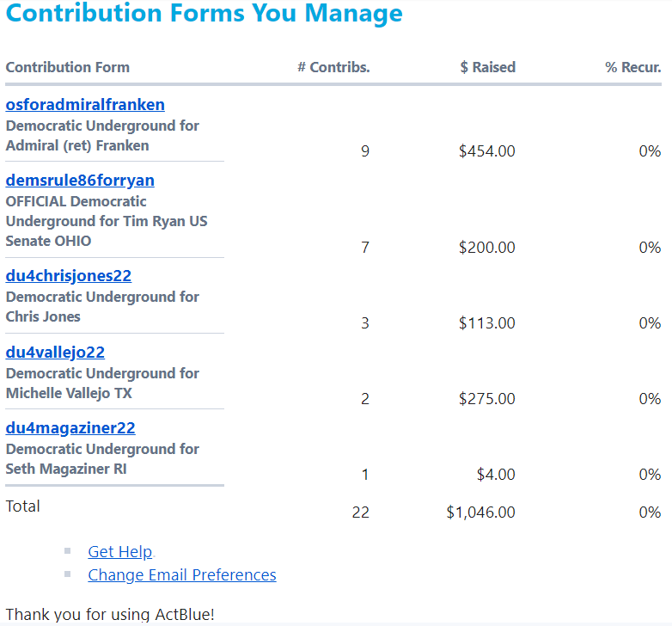The width and height of the screenshot is (672, 626).
Task: Click the $200.00 raised amount
Action: click(487, 248)
